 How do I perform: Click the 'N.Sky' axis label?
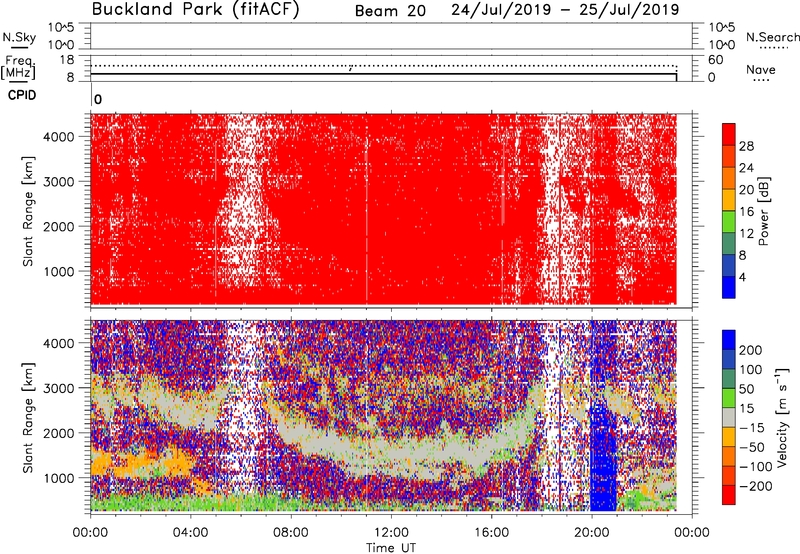pos(19,37)
